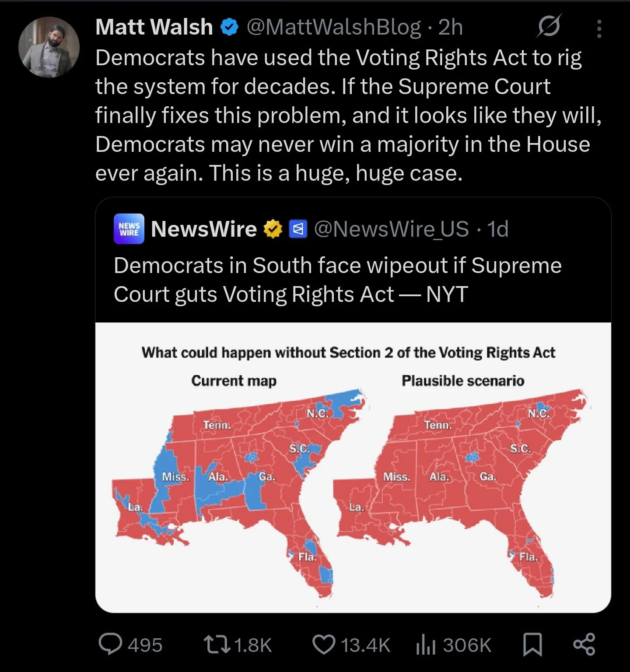This screenshot has height=672, width=630.
Task: Like the post with the heart
Action: pyautogui.click(x=324, y=645)
